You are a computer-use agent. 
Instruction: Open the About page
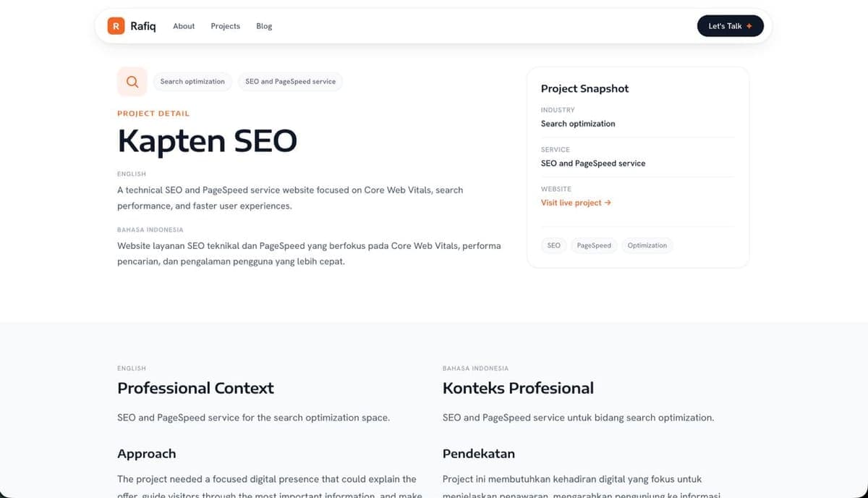[184, 26]
